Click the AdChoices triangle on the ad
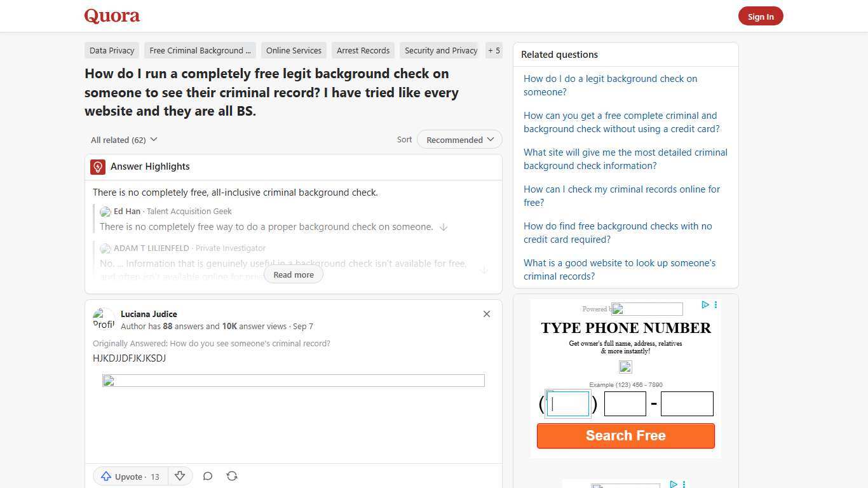 [x=705, y=305]
